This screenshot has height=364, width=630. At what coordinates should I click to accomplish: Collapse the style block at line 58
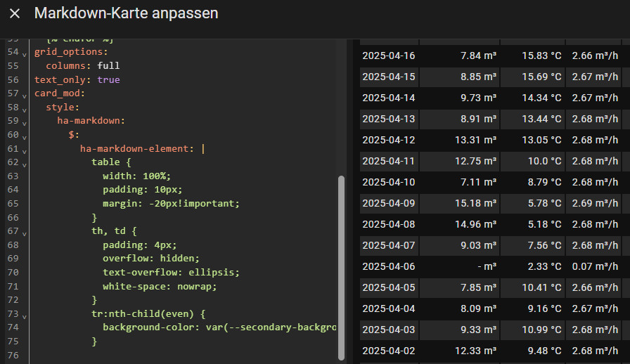coord(25,109)
